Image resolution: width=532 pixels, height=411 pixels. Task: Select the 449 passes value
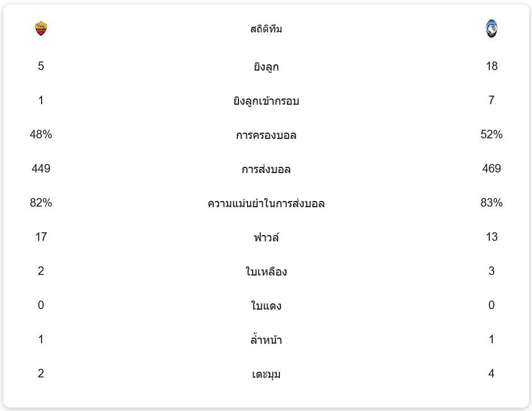point(41,168)
